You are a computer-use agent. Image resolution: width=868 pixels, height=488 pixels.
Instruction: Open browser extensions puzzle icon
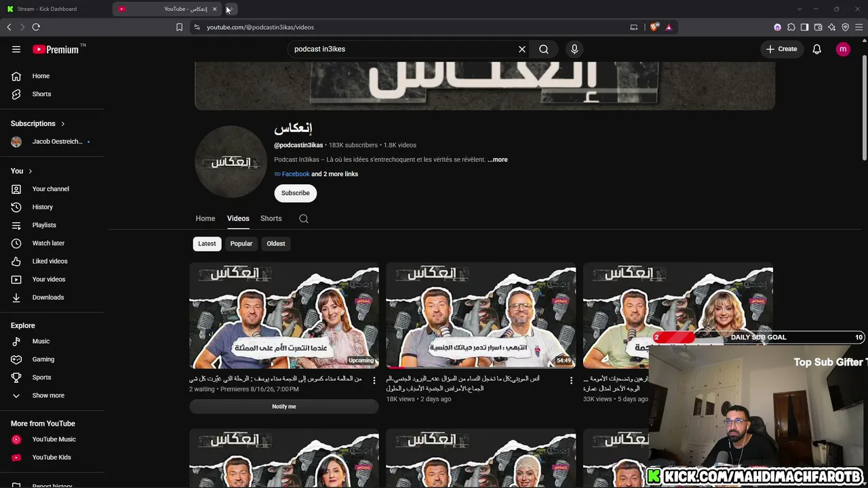tap(791, 27)
